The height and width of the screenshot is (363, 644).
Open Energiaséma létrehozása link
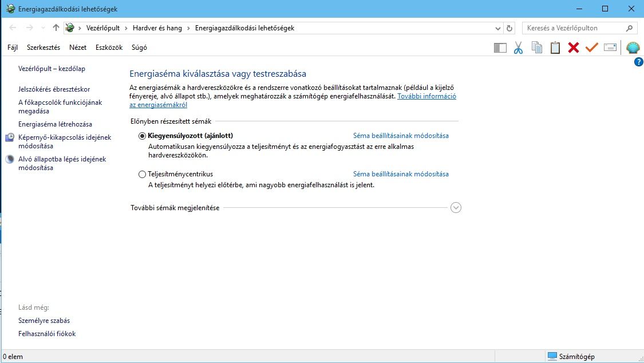tap(55, 124)
